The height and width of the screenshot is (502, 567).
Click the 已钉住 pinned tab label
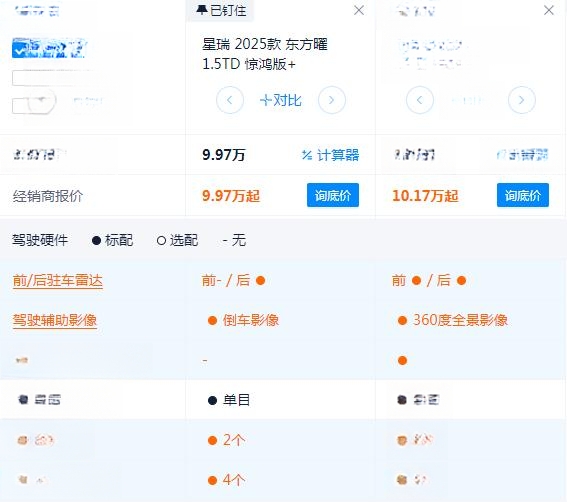[x=228, y=10]
